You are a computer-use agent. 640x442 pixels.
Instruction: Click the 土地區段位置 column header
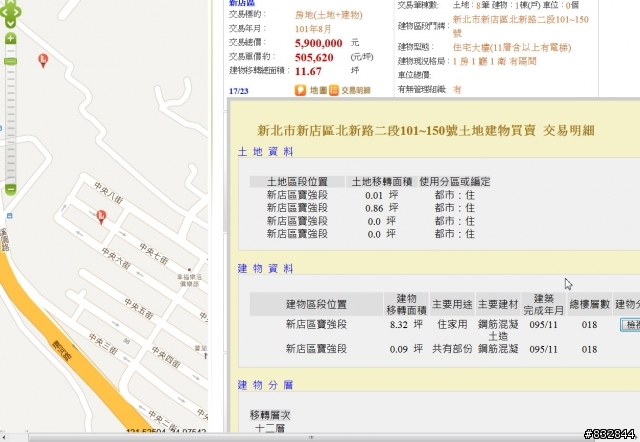coord(297,182)
